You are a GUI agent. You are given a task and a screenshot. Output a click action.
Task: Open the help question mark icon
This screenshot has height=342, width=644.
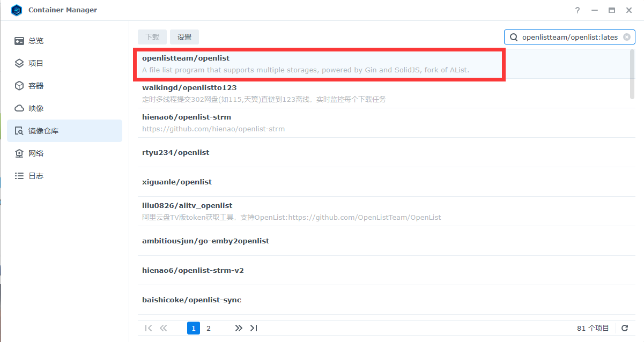pyautogui.click(x=578, y=10)
